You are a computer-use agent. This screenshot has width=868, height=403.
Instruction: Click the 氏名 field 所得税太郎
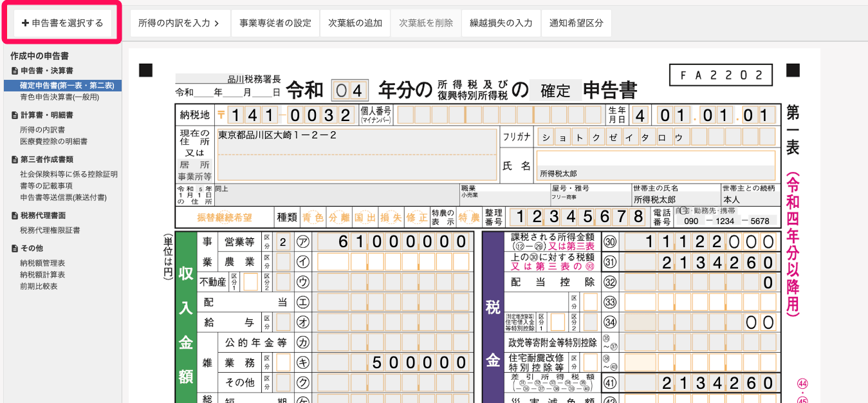coord(656,165)
